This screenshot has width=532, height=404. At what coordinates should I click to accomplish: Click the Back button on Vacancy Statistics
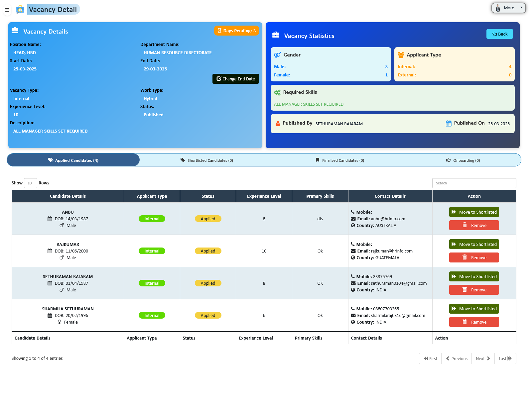pyautogui.click(x=499, y=34)
